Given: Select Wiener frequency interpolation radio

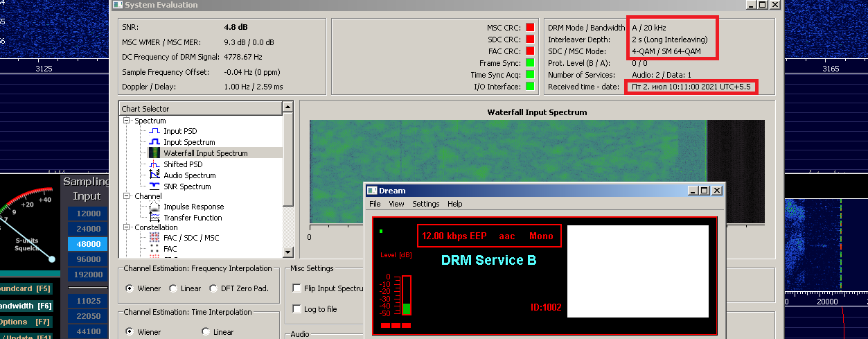Looking at the screenshot, I should pos(130,288).
